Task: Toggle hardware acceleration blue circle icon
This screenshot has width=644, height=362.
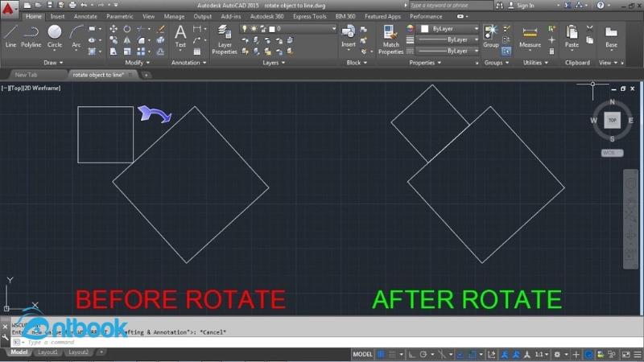Action: point(588,354)
